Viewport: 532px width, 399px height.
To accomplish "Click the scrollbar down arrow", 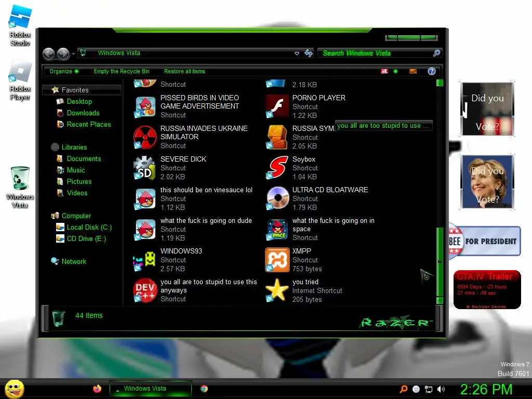I will tap(440, 300).
